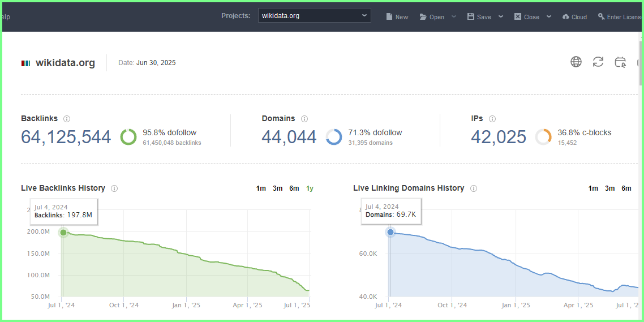Click the backlinks count 64,125,544

coord(66,137)
